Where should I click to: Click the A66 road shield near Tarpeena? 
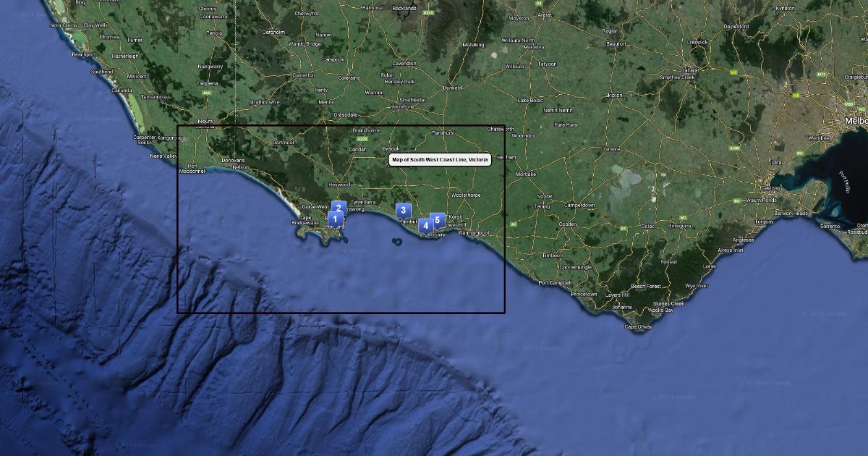(x=208, y=93)
